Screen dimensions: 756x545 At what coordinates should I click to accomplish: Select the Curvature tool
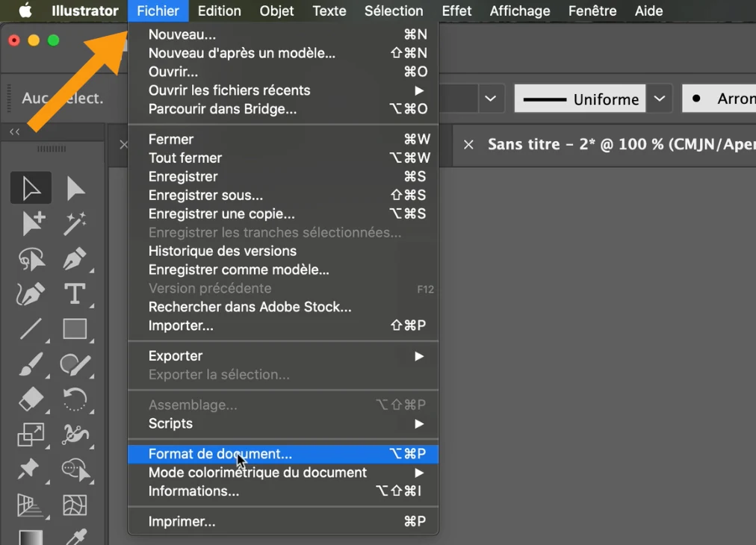(x=31, y=293)
